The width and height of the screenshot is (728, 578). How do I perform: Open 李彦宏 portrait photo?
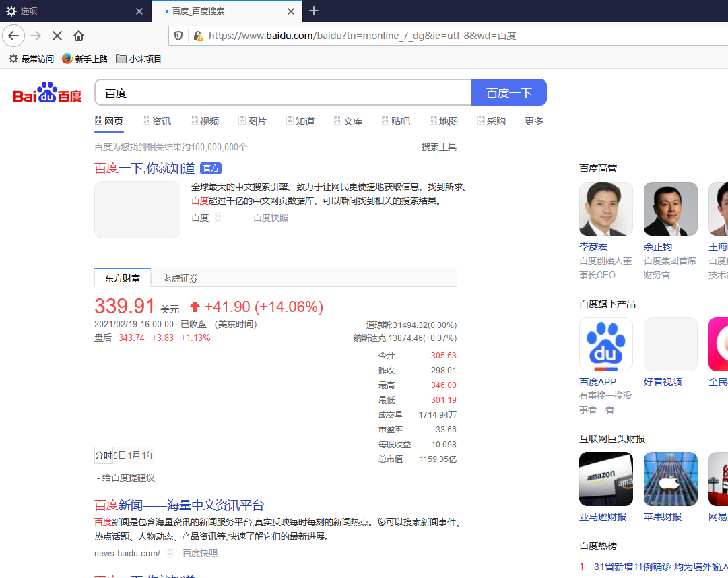click(606, 209)
